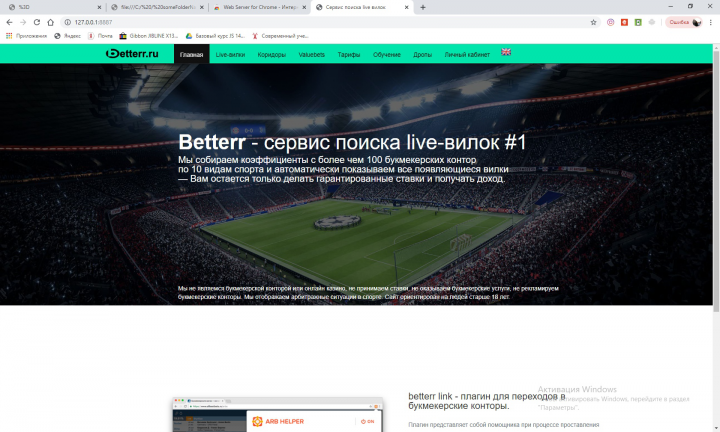Restore down the Chrome window
This screenshot has width=720, height=432.
[690, 6]
